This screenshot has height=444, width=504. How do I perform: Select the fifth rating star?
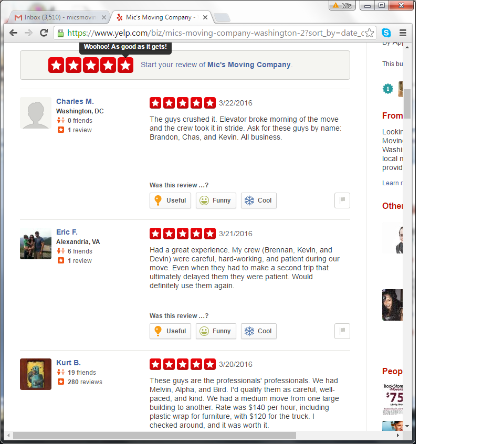(x=125, y=65)
